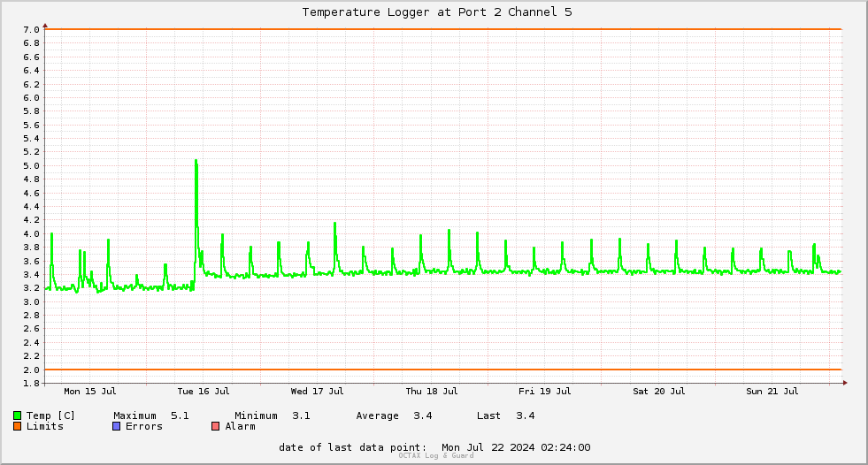This screenshot has width=868, height=465.
Task: Click the green Temp [C] legend swatch
Action: click(x=17, y=415)
